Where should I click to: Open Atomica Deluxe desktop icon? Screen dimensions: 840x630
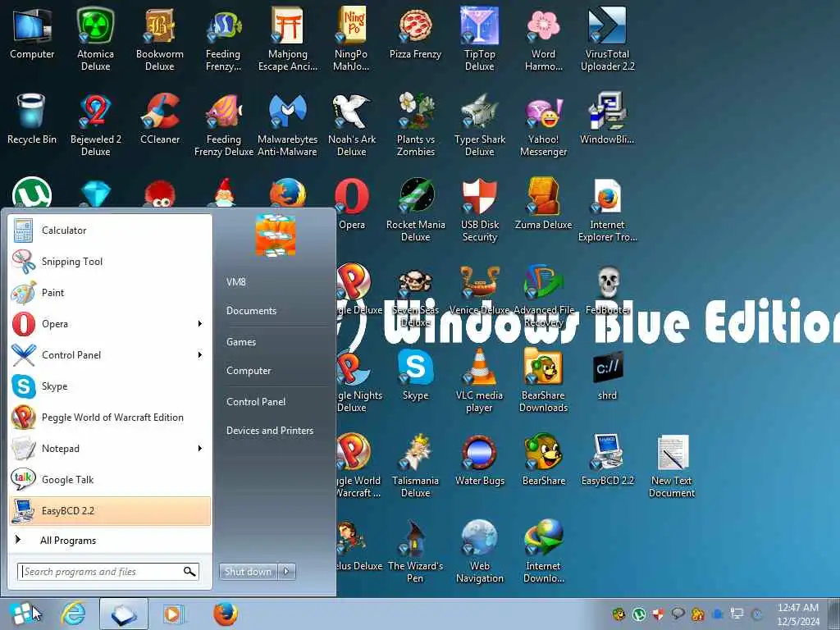tap(95, 39)
